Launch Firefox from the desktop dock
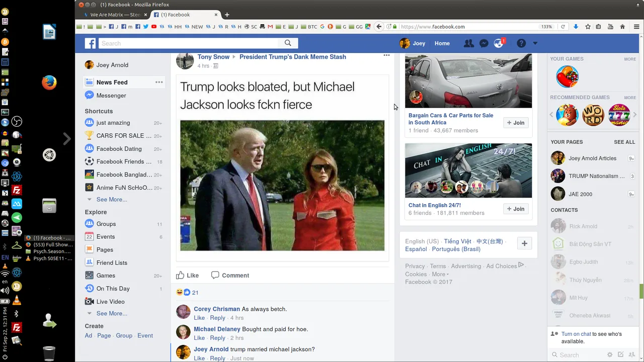 (x=49, y=82)
